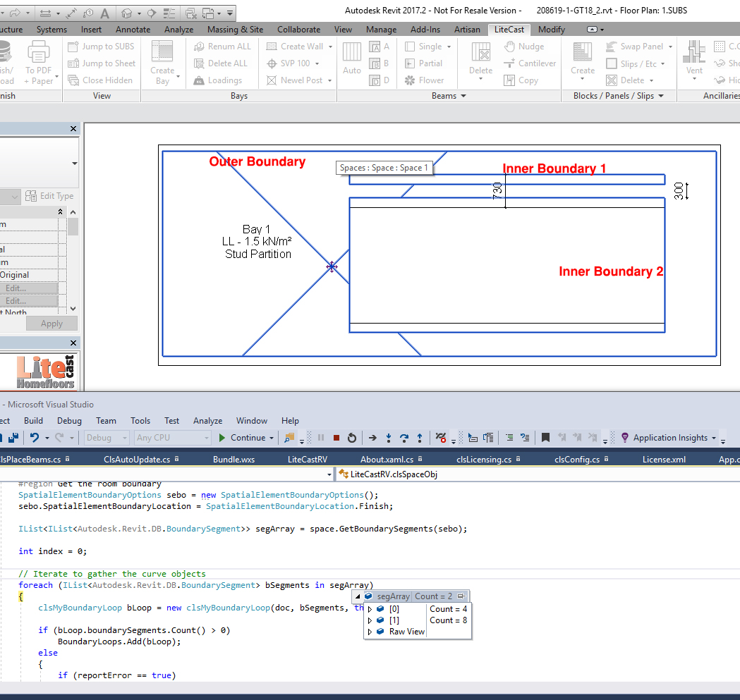Open the Massing & Site ribbon tab
This screenshot has height=700, width=740.
click(x=235, y=30)
